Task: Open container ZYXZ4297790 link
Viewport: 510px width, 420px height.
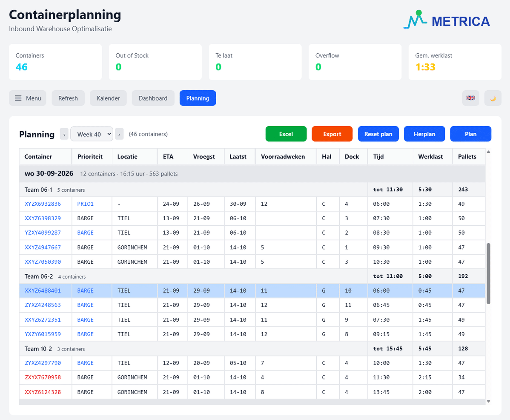Action: [43, 363]
